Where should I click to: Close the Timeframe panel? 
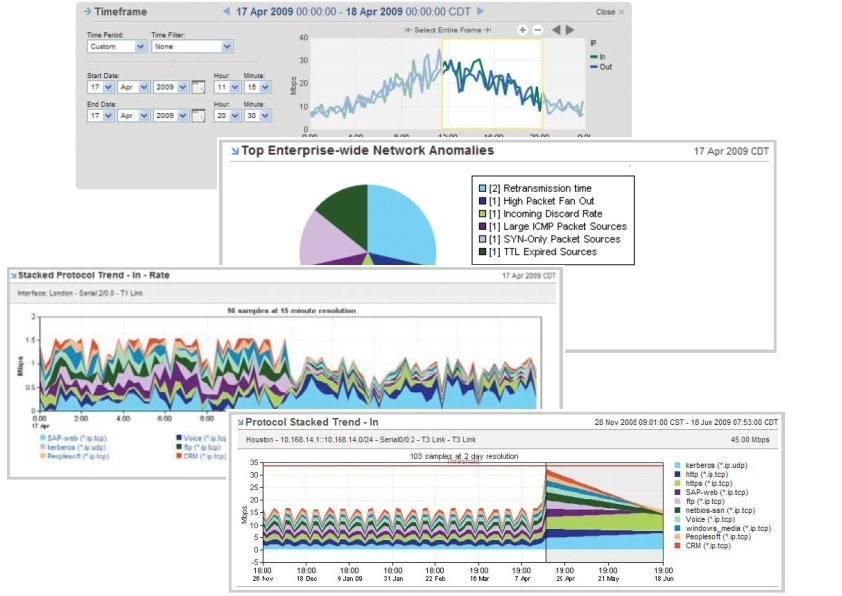[x=609, y=12]
